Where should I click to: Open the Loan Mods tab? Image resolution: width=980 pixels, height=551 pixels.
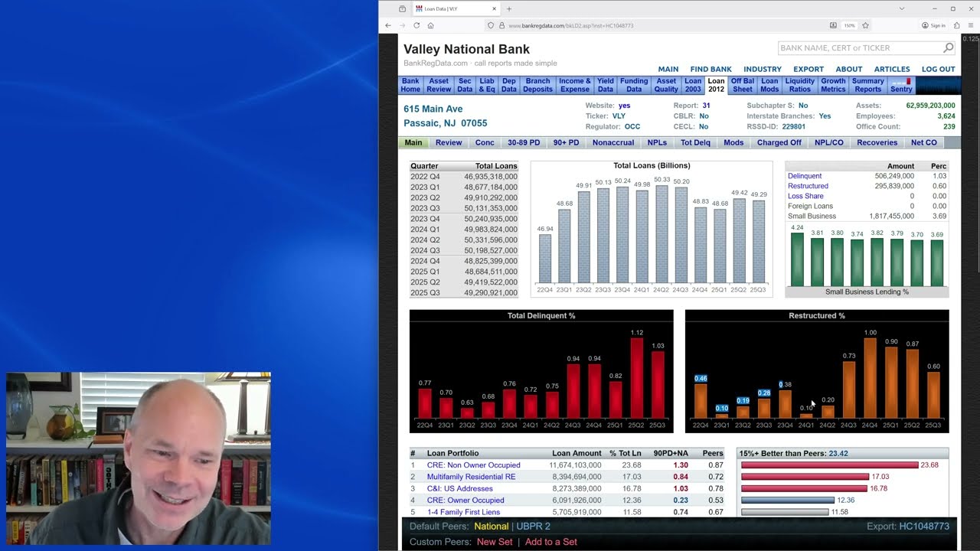pyautogui.click(x=769, y=85)
